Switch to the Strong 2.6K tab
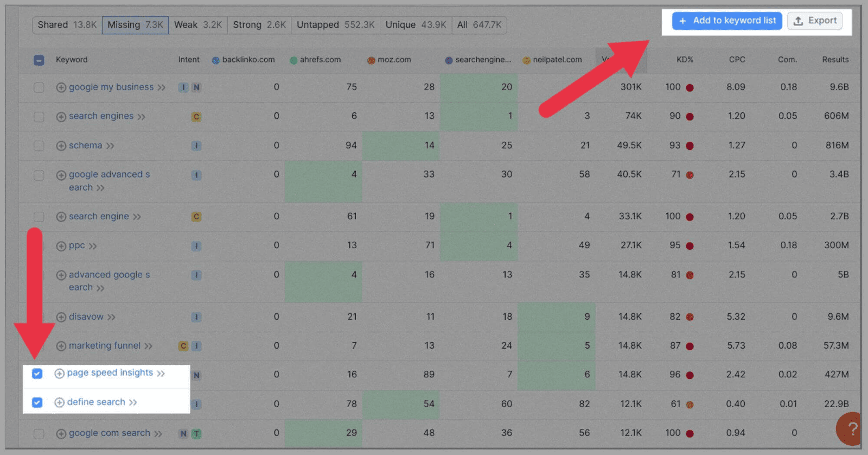The image size is (868, 455). (259, 25)
